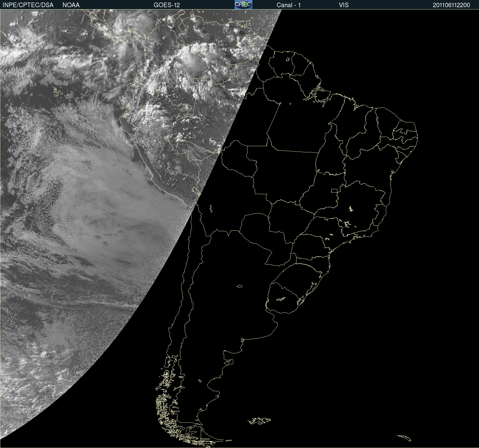Screen dimensions: 479x448
Task: Click the Canal - 1 label
Action: point(288,5)
